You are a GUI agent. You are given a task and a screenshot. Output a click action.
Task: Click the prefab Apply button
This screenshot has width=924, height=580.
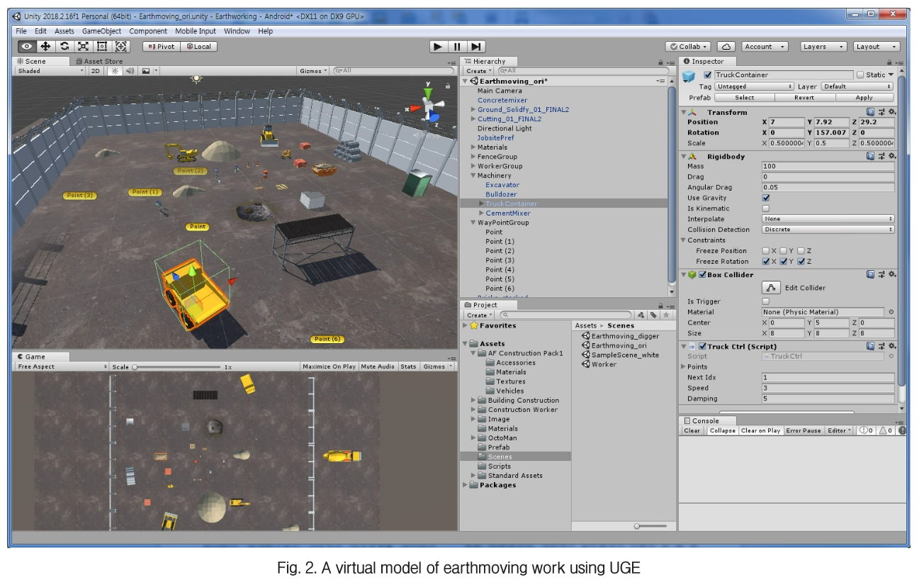coord(864,98)
